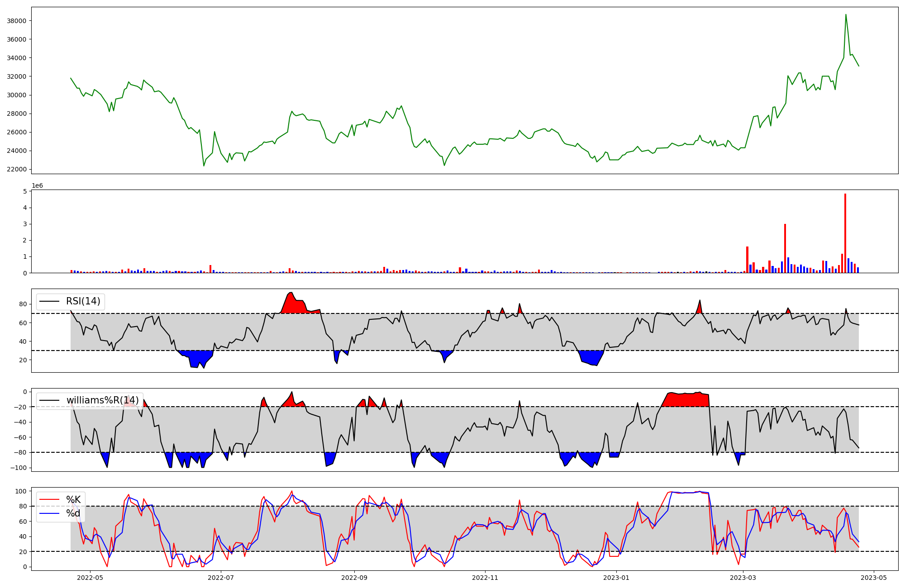905x588 pixels.
Task: Click the 2022-07 date tick label
Action: 221,578
